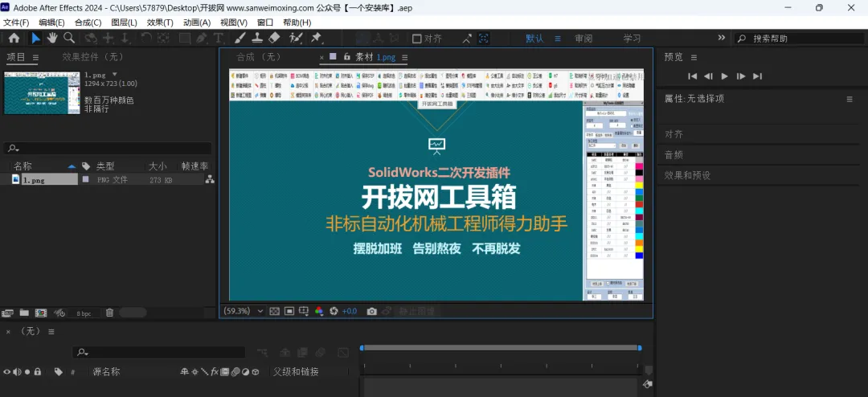
Task: Select the Zoom magnifier tool
Action: pyautogui.click(x=69, y=39)
